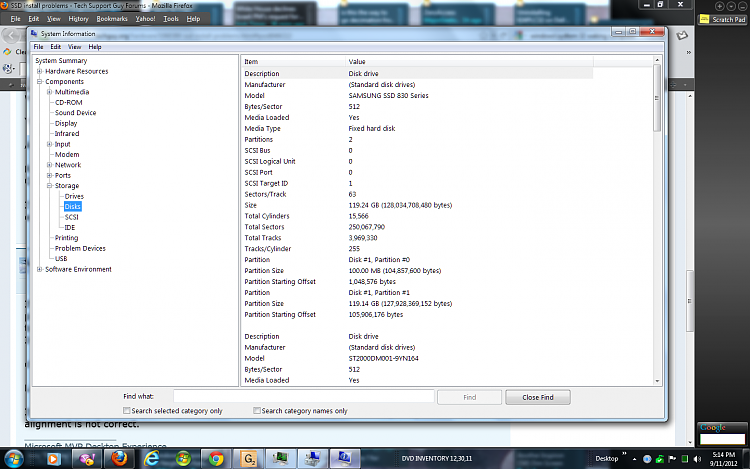The width and height of the screenshot is (750, 469).
Task: Click the volume speaker tray icon
Action: pyautogui.click(x=697, y=459)
